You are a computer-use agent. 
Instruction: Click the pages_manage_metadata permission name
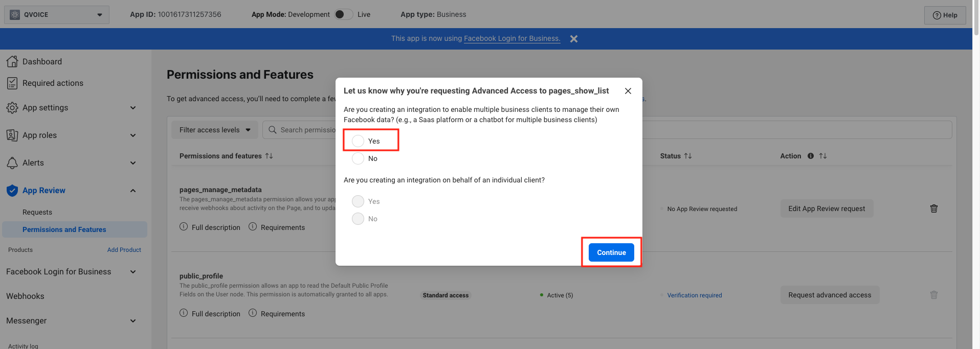[220, 190]
